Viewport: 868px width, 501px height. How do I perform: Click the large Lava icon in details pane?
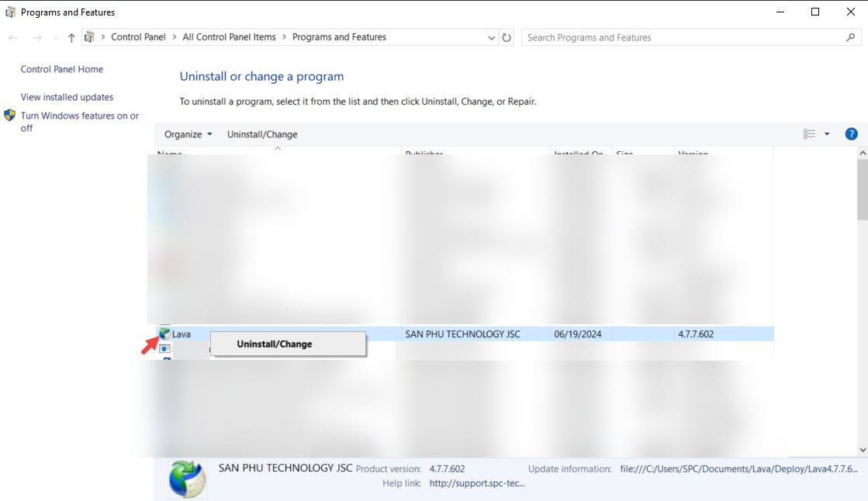pos(187,478)
